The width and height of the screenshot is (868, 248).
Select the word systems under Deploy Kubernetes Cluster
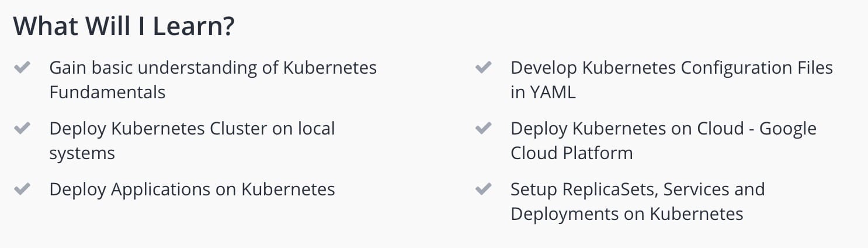coord(82,154)
